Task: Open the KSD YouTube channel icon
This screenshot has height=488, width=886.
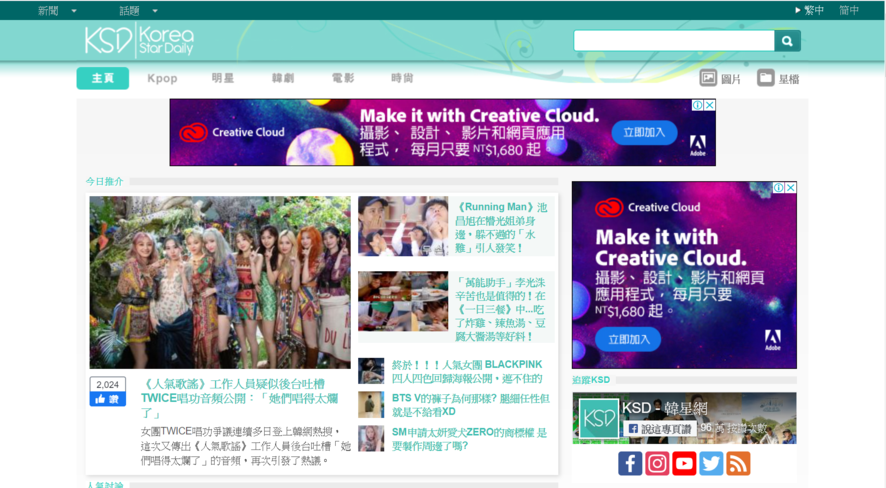Action: tap(684, 464)
